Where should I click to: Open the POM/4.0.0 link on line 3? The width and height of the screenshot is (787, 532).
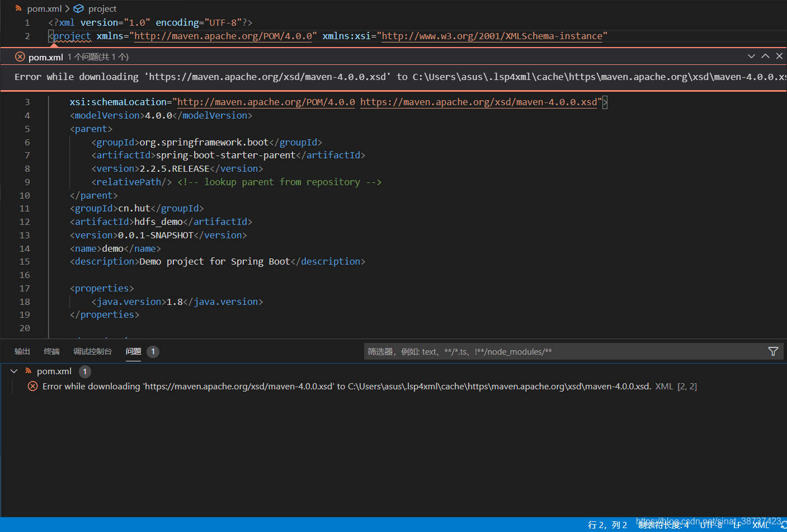(x=266, y=102)
